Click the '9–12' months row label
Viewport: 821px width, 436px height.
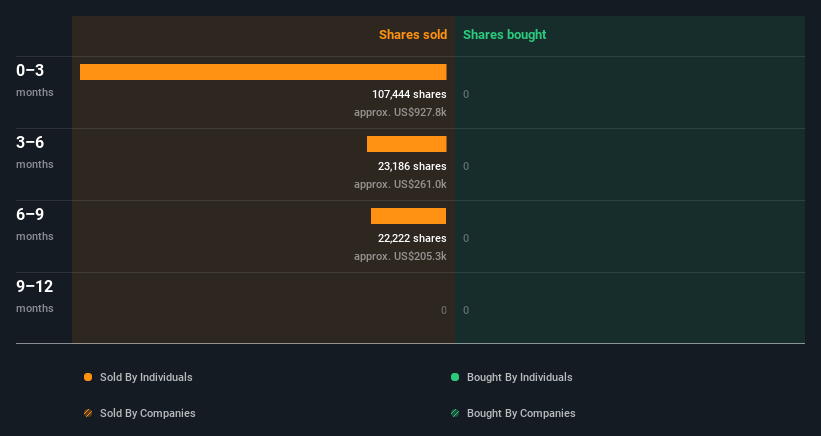(35, 286)
